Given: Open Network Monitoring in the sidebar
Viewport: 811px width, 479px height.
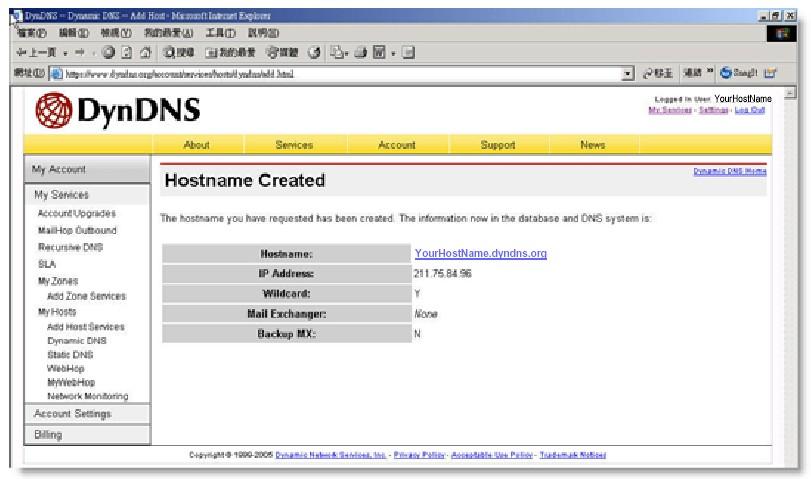Looking at the screenshot, I should (87, 396).
